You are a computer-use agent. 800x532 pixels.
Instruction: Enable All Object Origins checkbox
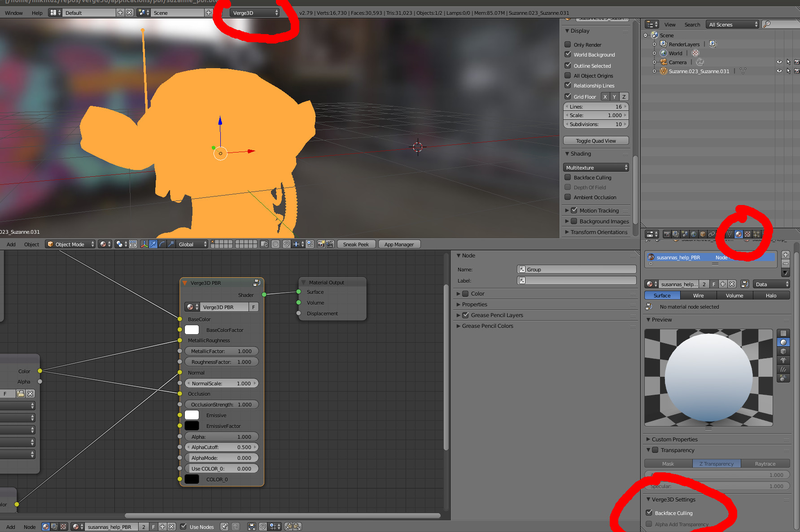coord(568,75)
